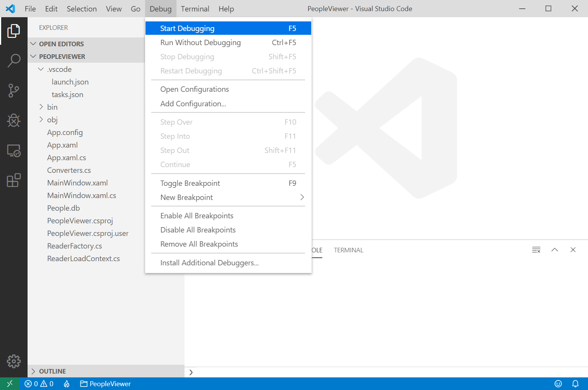
Task: Open the Manage settings gear
Action: coord(14,361)
